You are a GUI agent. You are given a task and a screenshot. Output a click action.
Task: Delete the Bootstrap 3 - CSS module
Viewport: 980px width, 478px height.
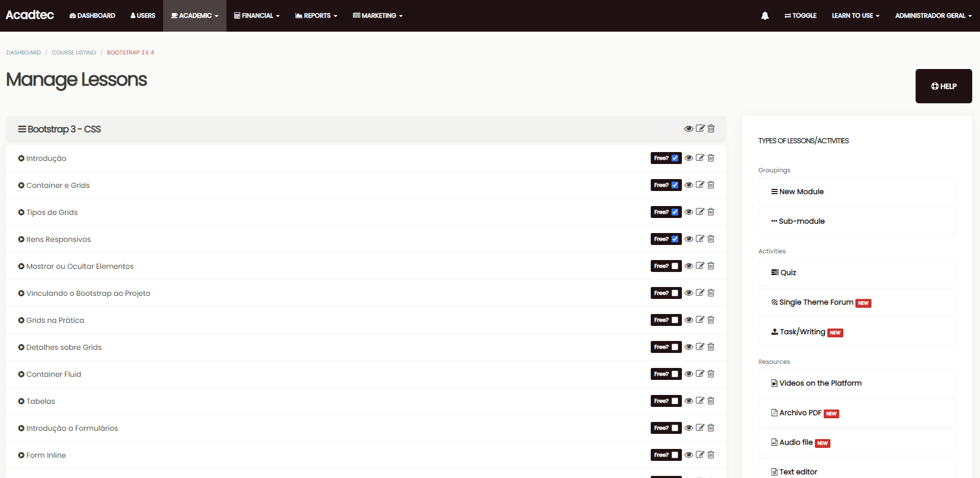pyautogui.click(x=711, y=128)
